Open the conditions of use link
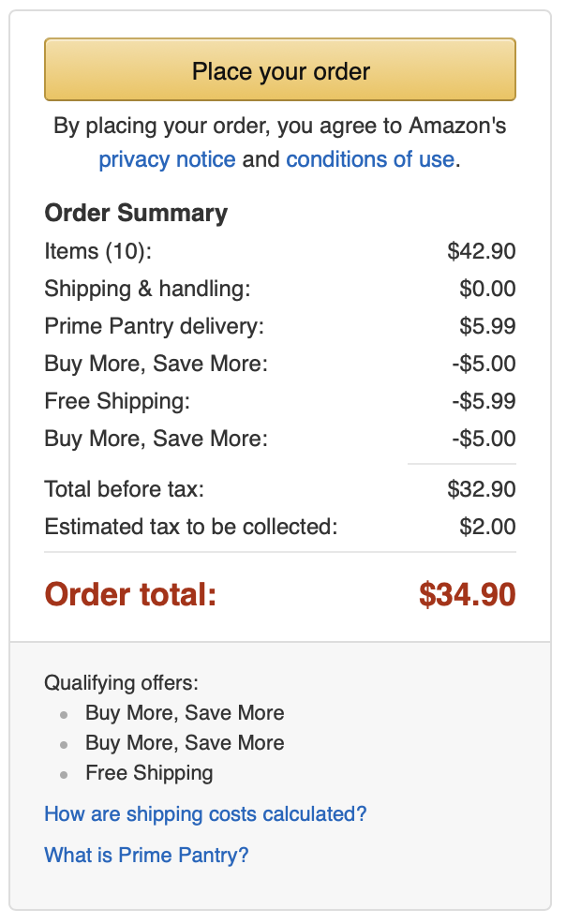 pos(370,159)
